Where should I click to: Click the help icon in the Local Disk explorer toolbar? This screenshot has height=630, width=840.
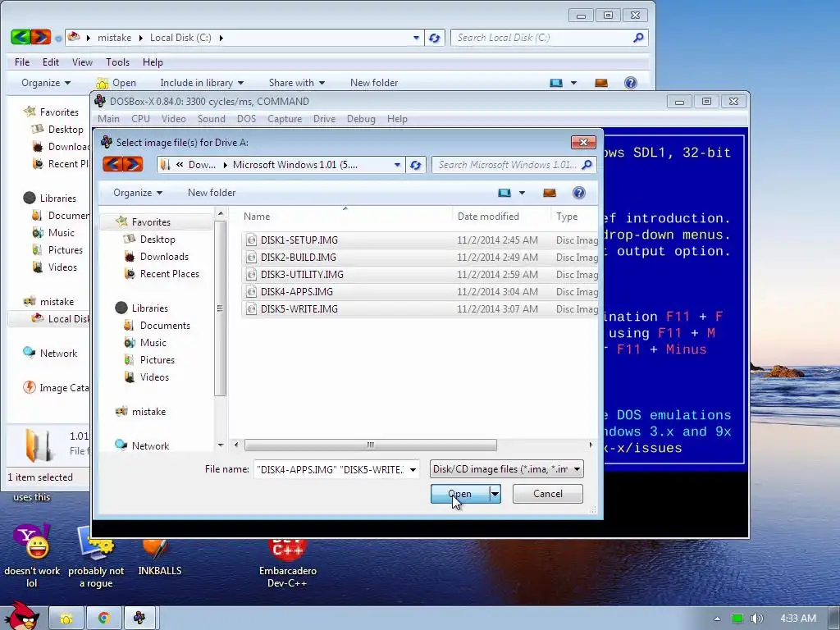tap(631, 83)
